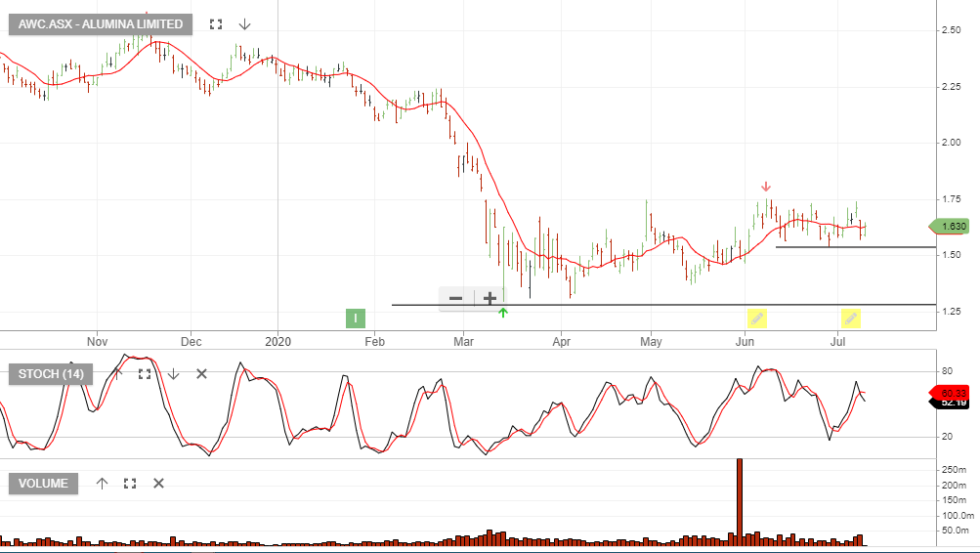Click the 250m volume axis label
980x553 pixels.
[x=954, y=470]
